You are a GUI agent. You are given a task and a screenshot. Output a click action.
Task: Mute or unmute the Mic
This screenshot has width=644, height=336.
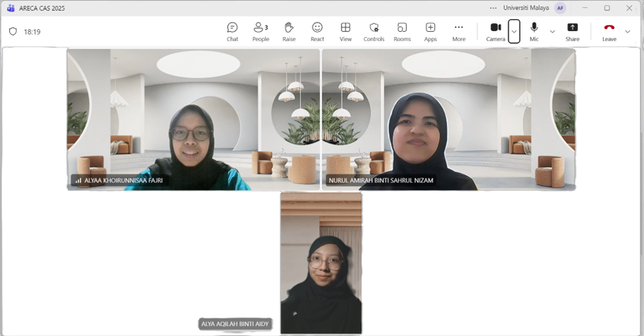(534, 32)
